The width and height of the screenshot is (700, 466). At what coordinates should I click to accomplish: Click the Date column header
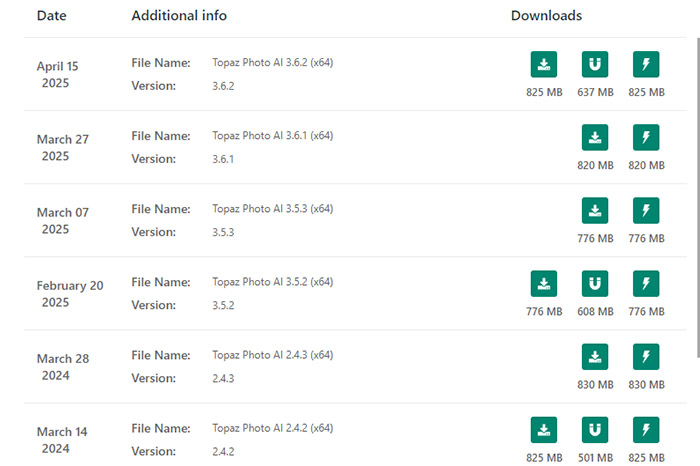point(52,16)
